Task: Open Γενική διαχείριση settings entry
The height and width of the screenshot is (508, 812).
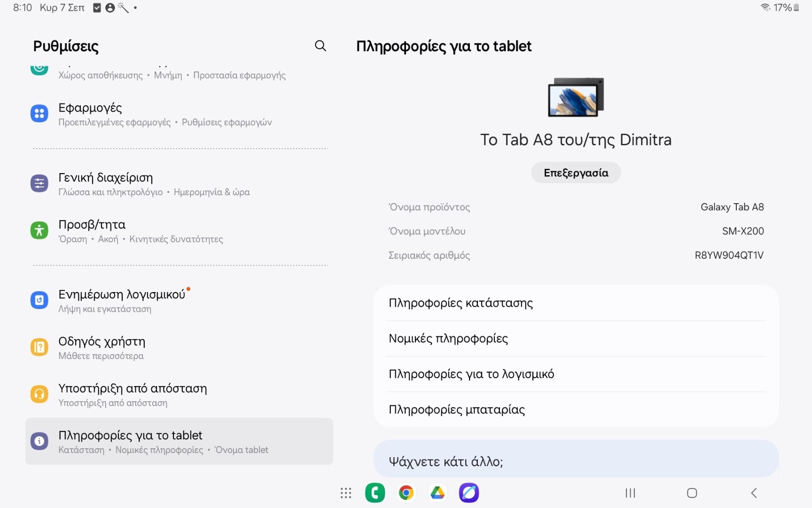Action: [x=179, y=184]
